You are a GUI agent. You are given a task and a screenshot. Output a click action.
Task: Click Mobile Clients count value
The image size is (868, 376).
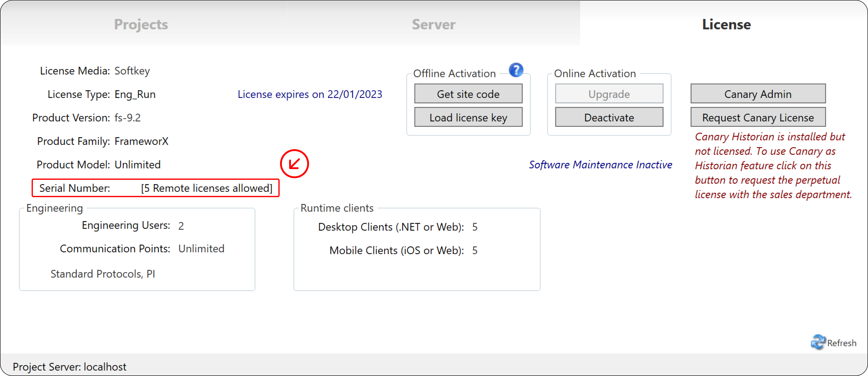(x=475, y=250)
